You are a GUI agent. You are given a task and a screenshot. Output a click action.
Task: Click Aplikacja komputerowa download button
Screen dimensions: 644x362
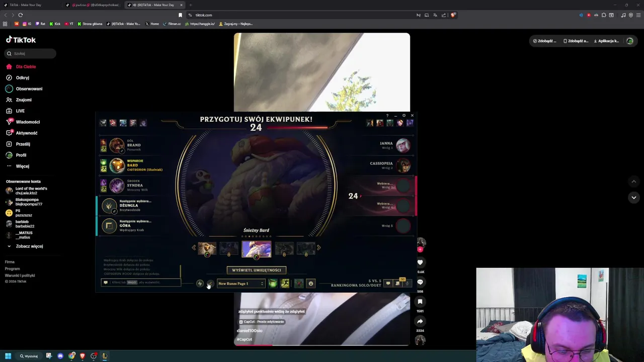(x=606, y=41)
